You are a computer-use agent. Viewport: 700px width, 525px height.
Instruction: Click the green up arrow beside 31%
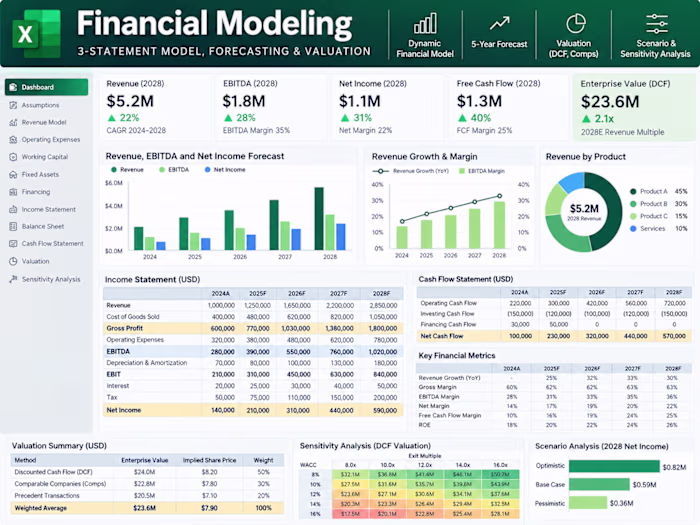tap(345, 118)
